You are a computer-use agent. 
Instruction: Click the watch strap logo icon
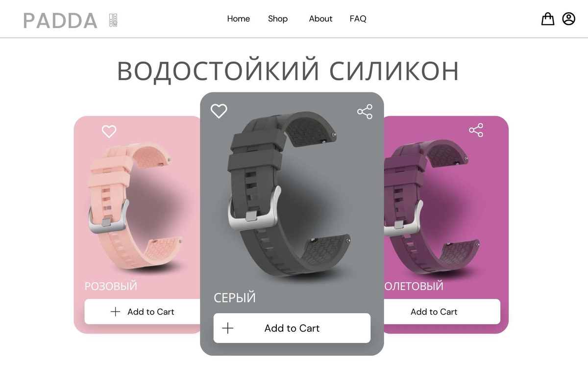point(113,20)
